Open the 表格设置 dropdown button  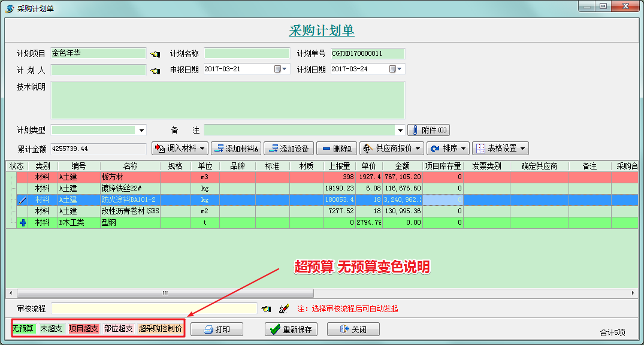500,149
